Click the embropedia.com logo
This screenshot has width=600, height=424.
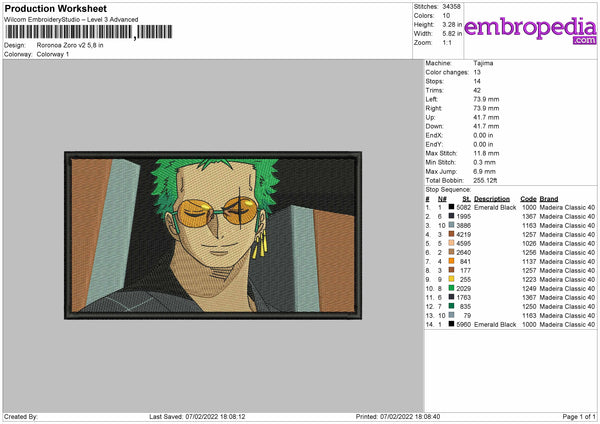[530, 30]
